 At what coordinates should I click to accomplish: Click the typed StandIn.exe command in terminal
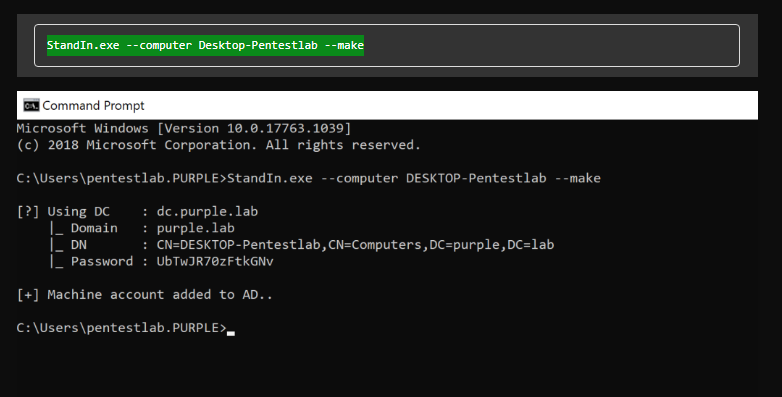tap(414, 179)
